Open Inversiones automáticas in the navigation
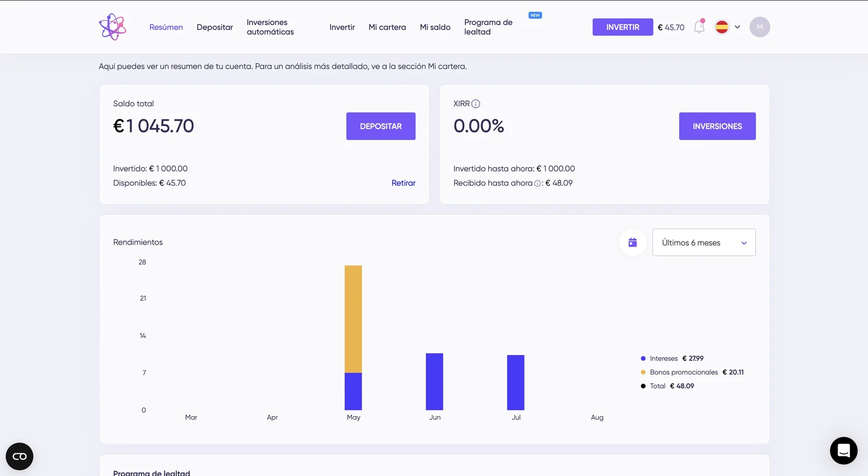The width and height of the screenshot is (868, 476). [270, 27]
